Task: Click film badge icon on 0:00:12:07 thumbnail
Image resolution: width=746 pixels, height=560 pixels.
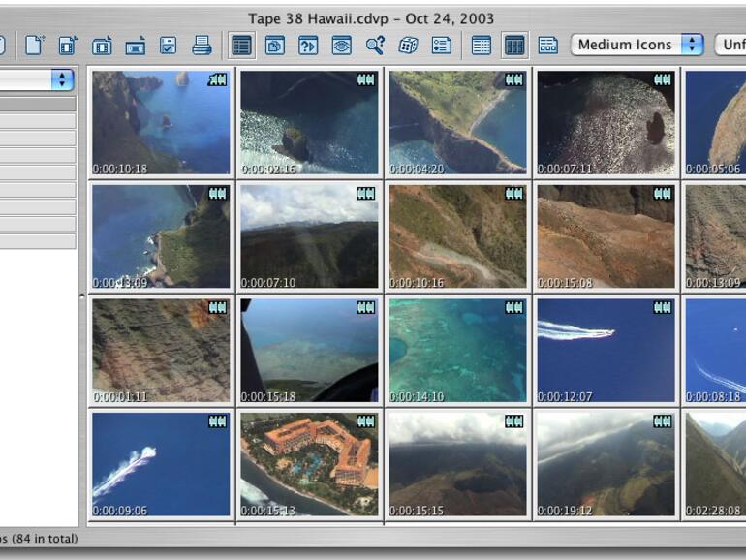Action: [x=663, y=308]
